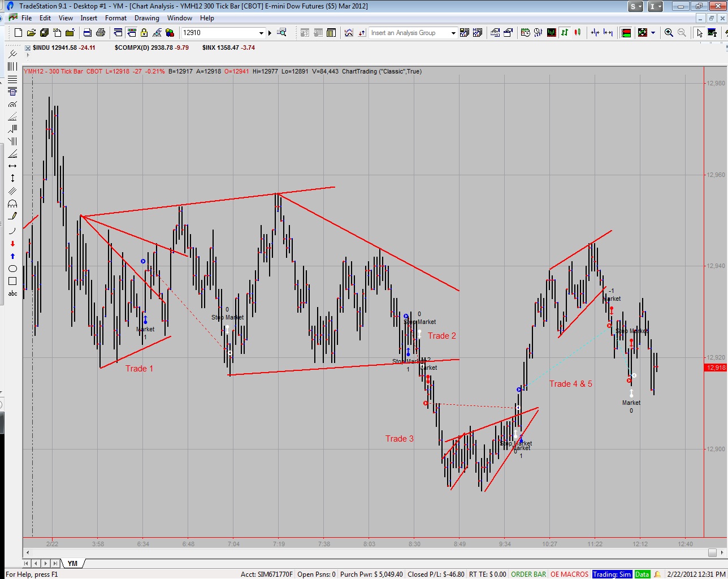Click the red 12,918 price marker
The image size is (728, 579).
pyautogui.click(x=716, y=368)
